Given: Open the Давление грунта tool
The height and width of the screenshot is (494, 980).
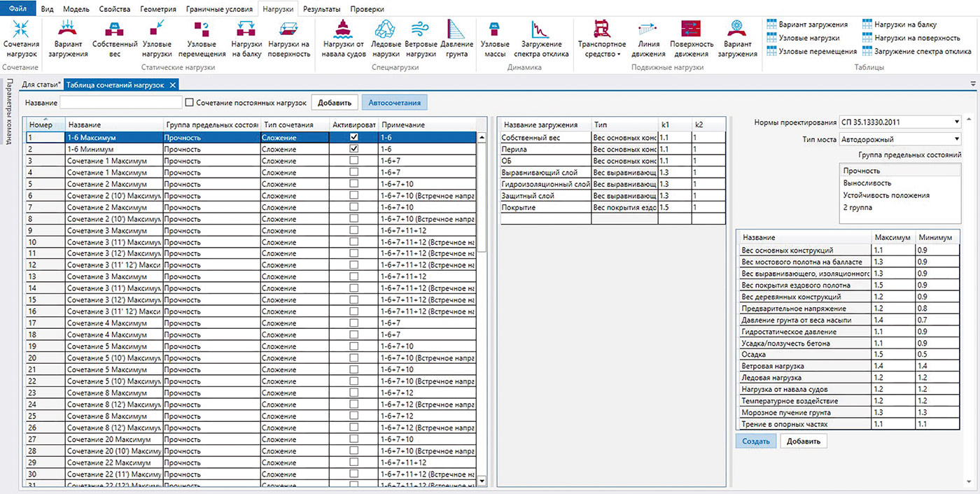Looking at the screenshot, I should (456, 29).
